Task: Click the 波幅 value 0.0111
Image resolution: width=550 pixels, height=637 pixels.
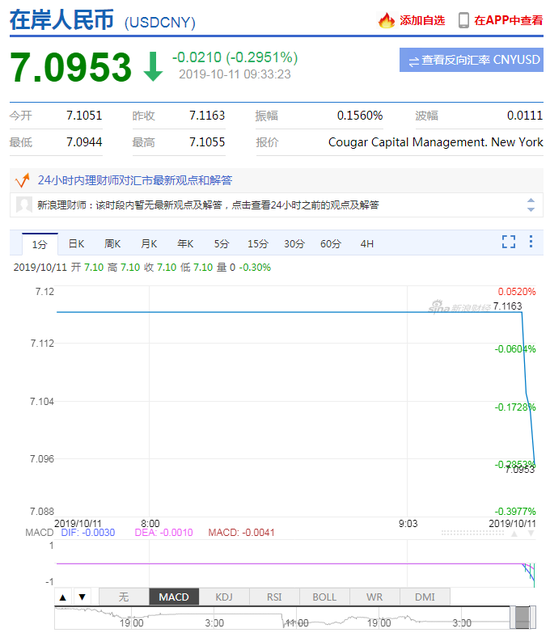Action: point(525,116)
